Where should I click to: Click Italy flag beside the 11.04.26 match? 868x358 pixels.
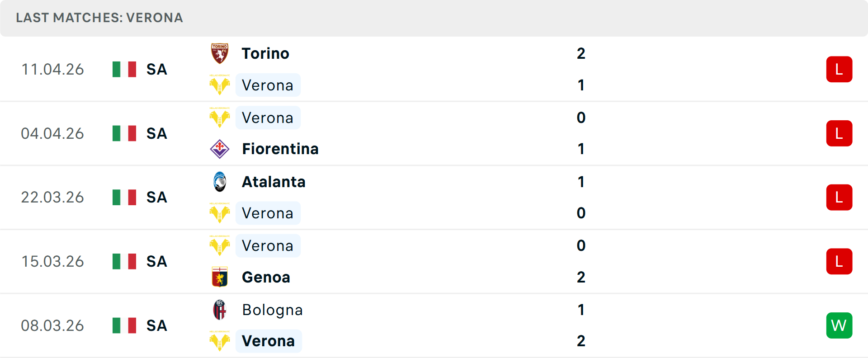point(124,69)
